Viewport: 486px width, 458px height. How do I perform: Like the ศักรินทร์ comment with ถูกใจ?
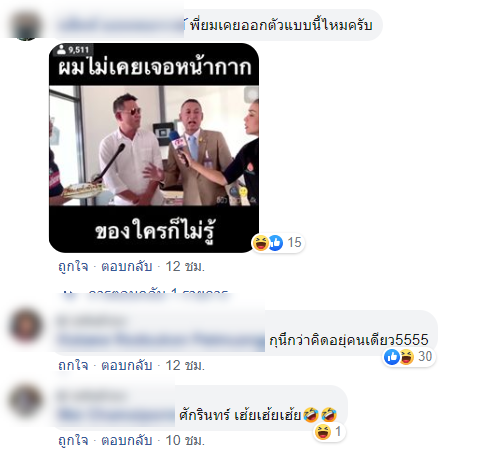point(73,441)
